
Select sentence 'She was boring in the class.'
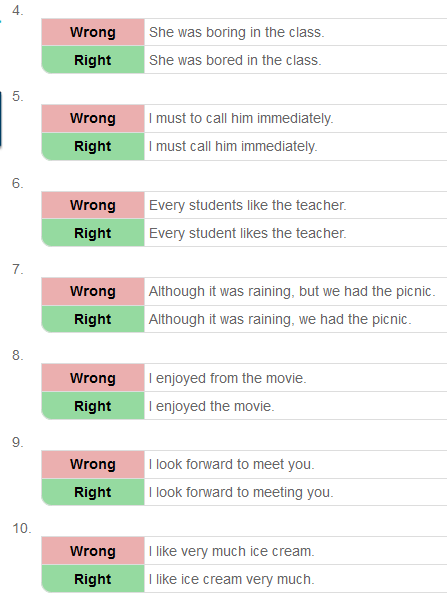(x=237, y=32)
